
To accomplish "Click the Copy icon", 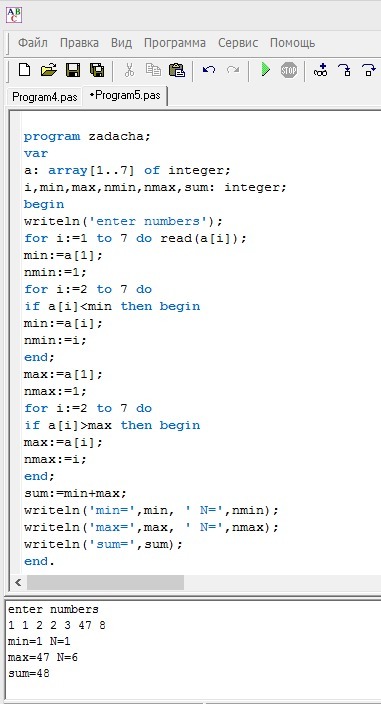I will (153, 70).
